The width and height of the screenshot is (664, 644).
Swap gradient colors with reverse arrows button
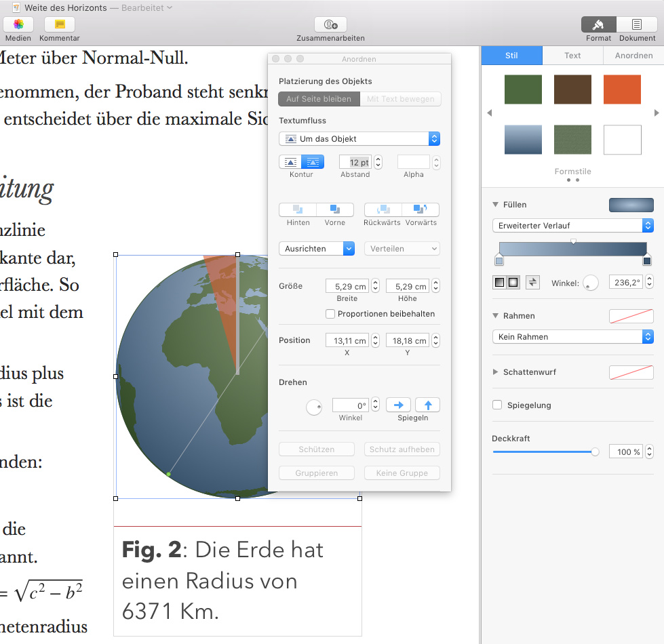pos(532,282)
